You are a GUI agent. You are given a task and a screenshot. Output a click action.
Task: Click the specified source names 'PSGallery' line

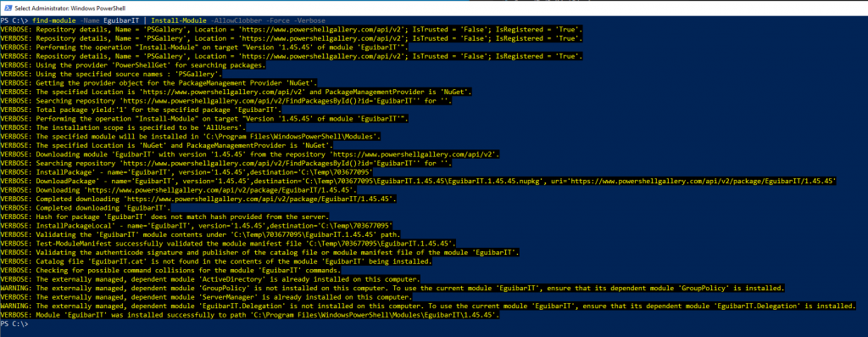111,74
